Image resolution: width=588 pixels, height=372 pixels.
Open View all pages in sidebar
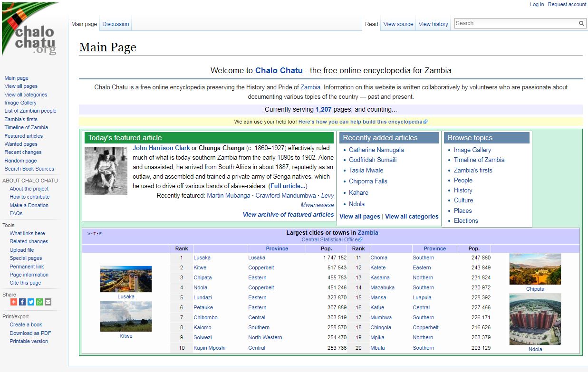click(21, 86)
